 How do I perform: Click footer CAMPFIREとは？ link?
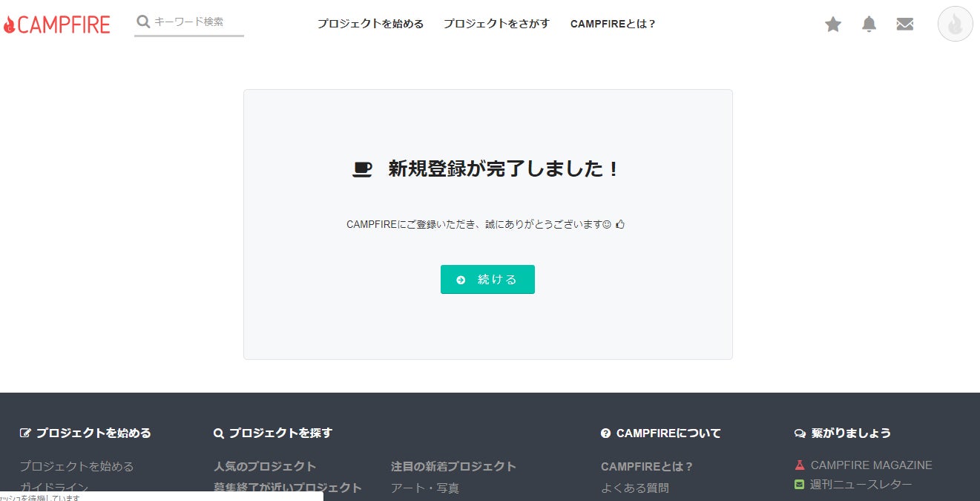647,466
